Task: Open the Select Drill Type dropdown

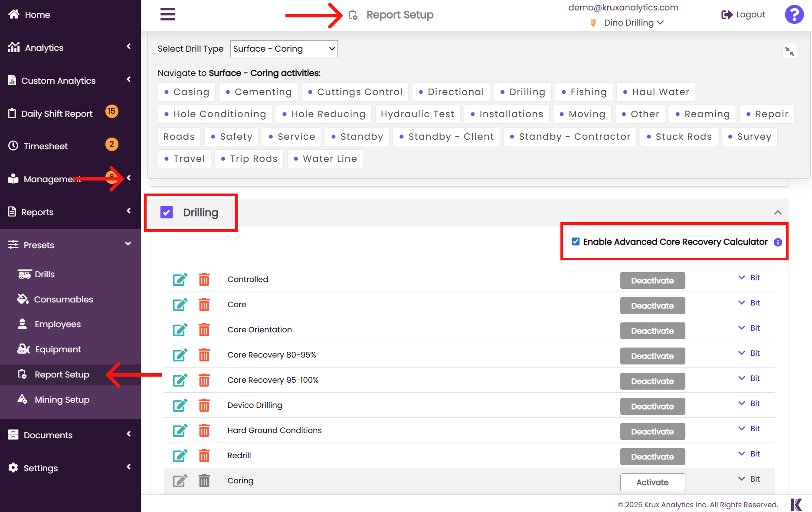Action: (x=284, y=49)
